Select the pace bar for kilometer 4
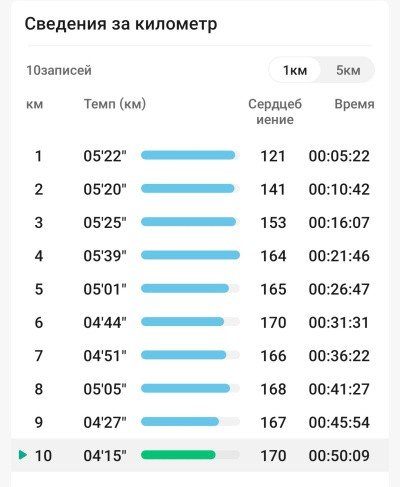 190,255
